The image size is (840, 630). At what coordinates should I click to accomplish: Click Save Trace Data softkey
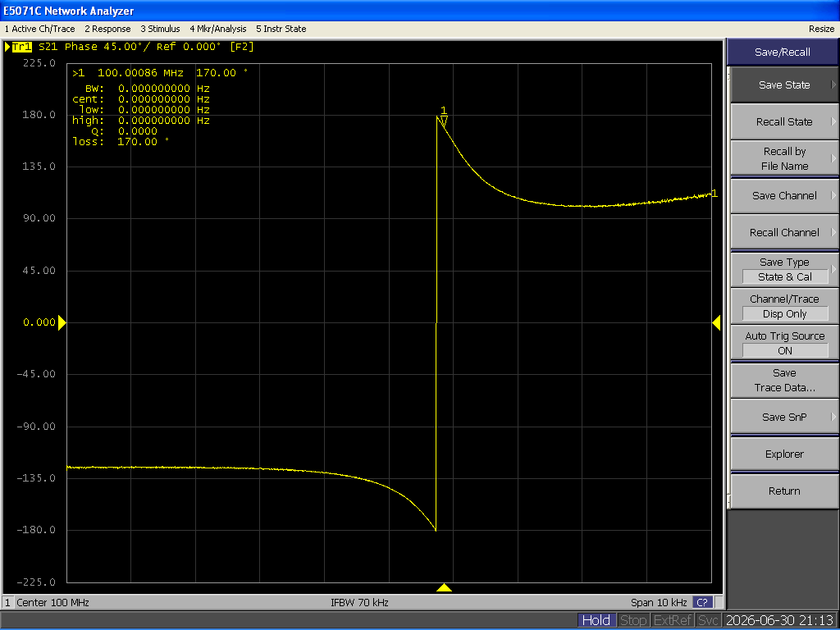(784, 381)
